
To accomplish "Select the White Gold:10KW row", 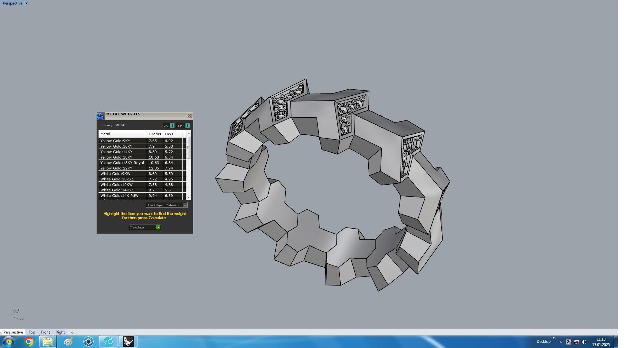I will click(142, 185).
